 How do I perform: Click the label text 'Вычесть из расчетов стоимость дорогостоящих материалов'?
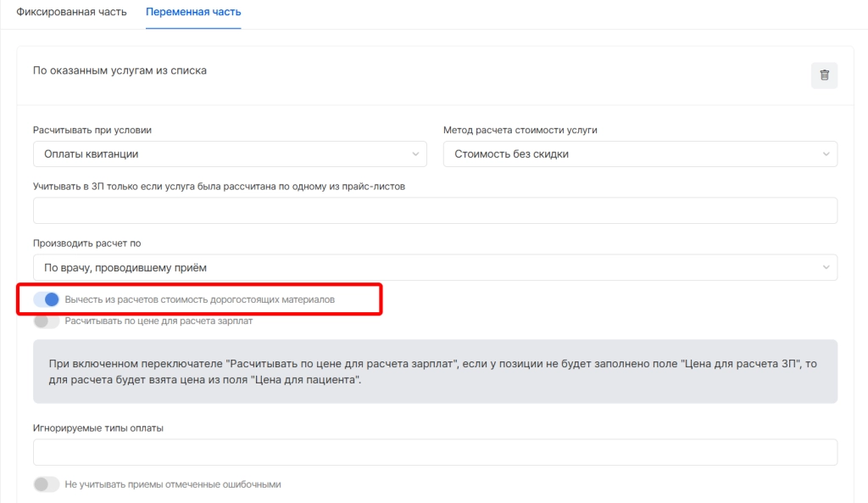coord(199,299)
